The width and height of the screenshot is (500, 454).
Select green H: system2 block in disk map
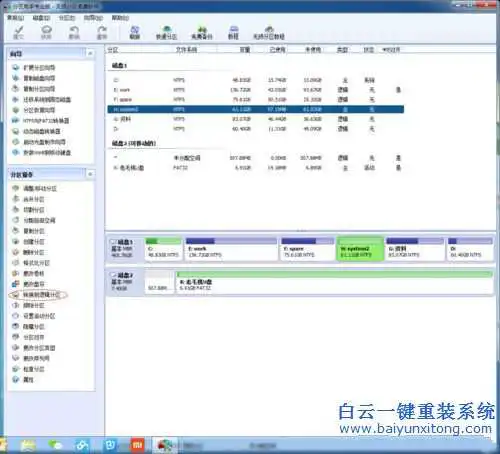[x=360, y=249]
